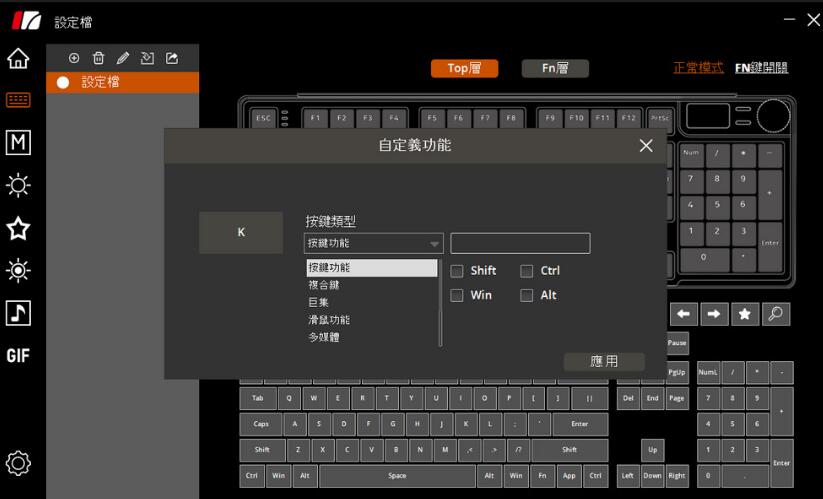Select the Q key on lower keyboard
The width and height of the screenshot is (823, 499).
pos(289,398)
